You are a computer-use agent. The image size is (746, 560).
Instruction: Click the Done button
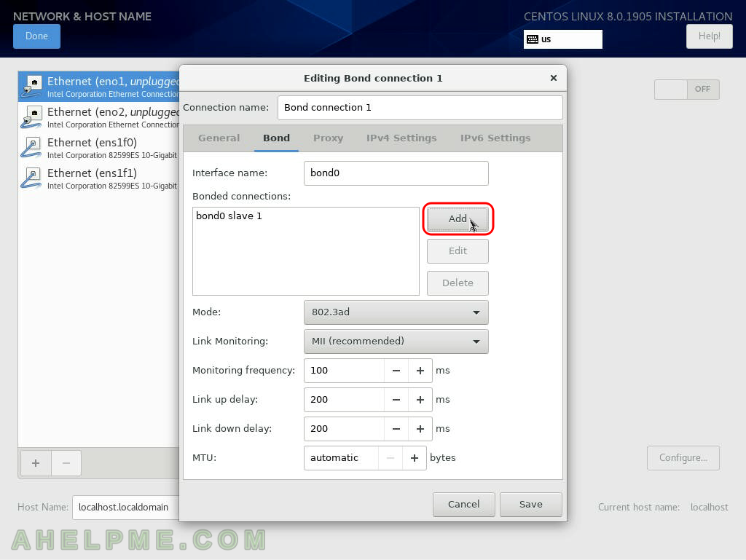(x=36, y=36)
